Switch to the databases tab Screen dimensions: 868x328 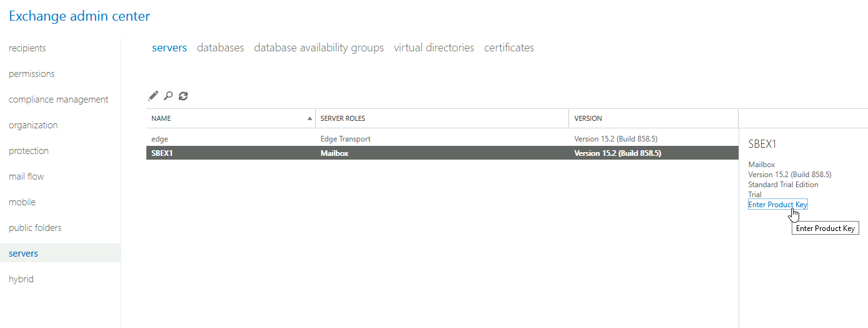pos(221,48)
